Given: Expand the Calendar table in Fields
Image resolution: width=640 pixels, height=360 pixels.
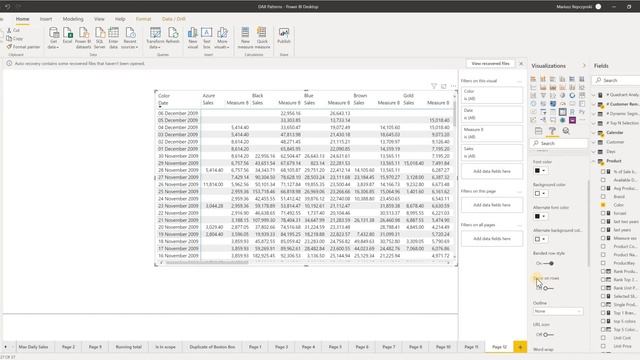Looking at the screenshot, I should [x=594, y=133].
